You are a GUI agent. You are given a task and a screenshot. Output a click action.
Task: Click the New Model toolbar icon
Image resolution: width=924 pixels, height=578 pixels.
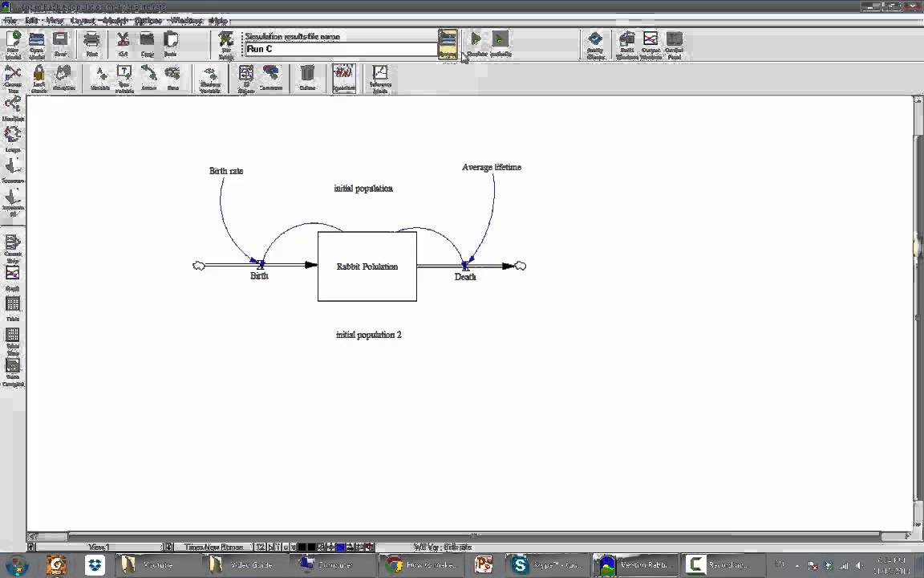pyautogui.click(x=13, y=44)
